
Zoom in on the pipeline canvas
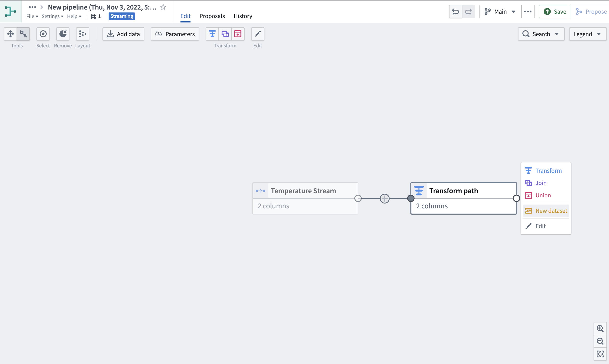click(x=601, y=328)
